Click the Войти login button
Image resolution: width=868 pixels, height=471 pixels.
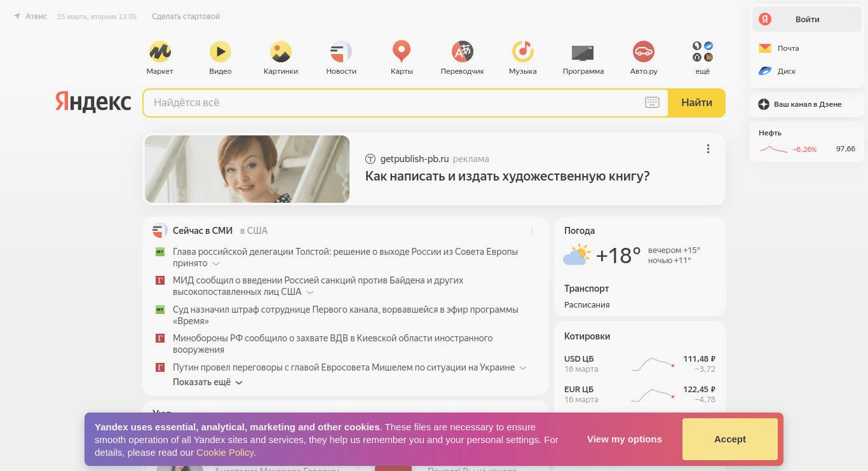(807, 20)
